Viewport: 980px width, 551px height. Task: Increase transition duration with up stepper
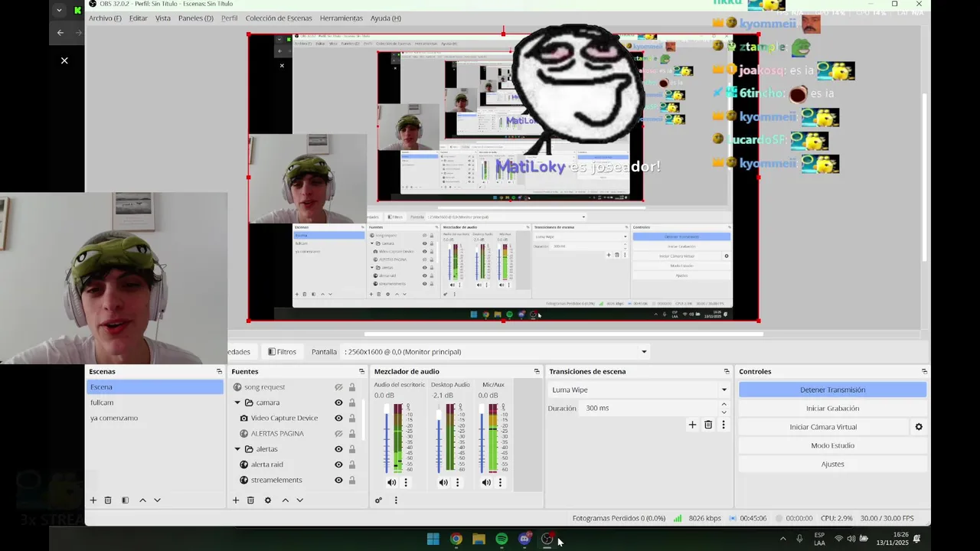pos(724,404)
